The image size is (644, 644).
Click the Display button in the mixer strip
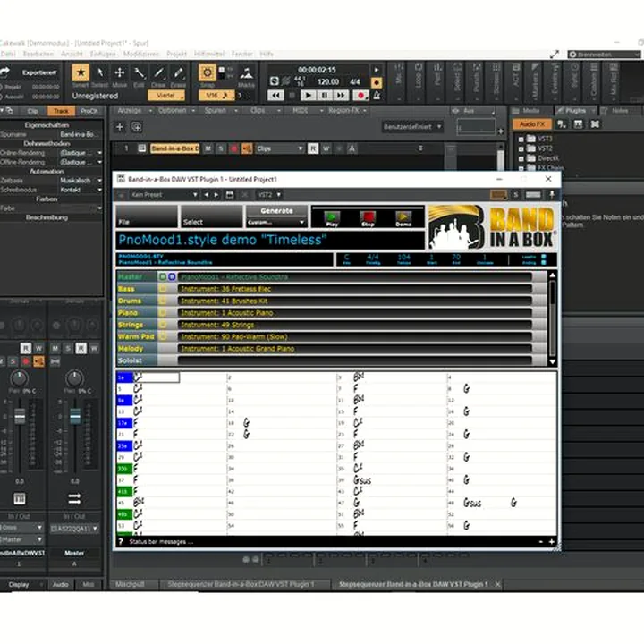(19, 584)
